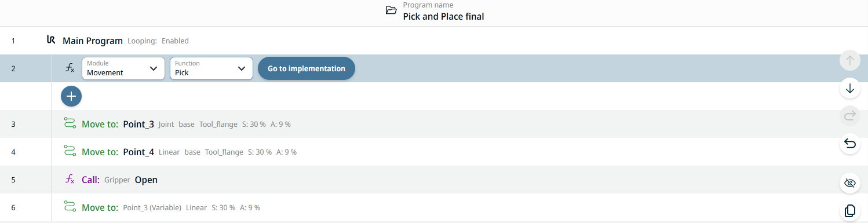868x223 pixels.
Task: Open the Module dropdown set to Movement
Action: click(x=123, y=68)
